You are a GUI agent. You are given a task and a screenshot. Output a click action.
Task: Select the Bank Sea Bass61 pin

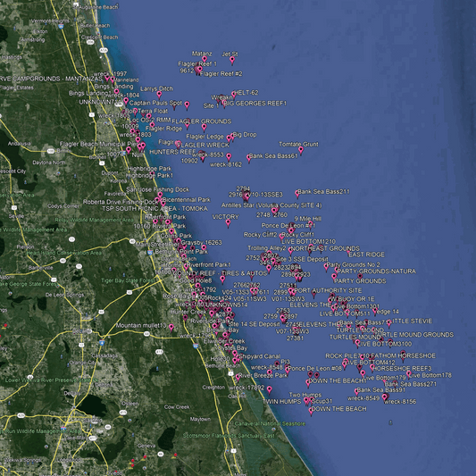click(x=248, y=158)
